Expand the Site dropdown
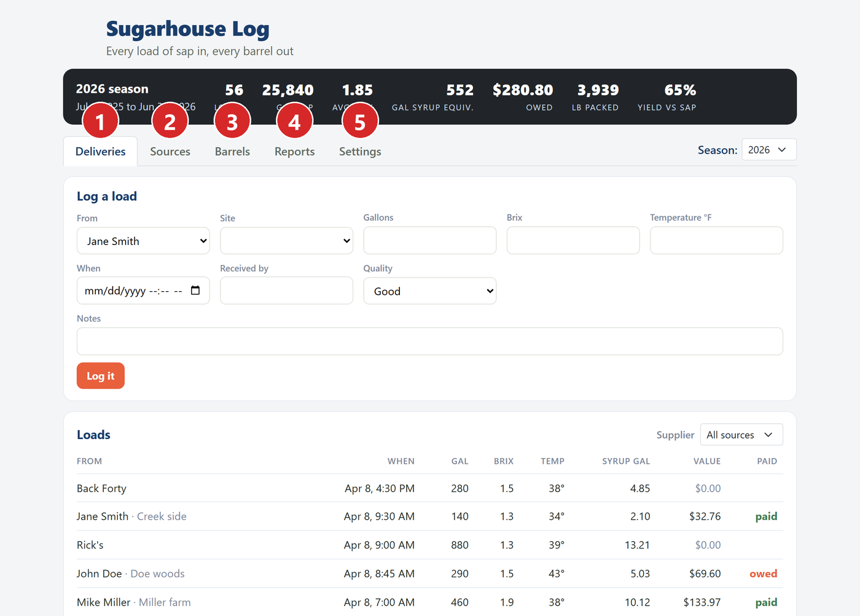 286,241
